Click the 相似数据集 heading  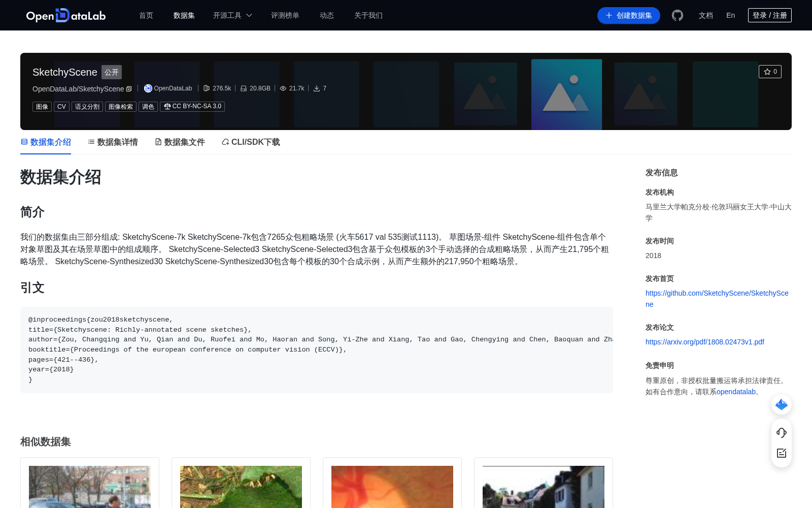(x=46, y=441)
